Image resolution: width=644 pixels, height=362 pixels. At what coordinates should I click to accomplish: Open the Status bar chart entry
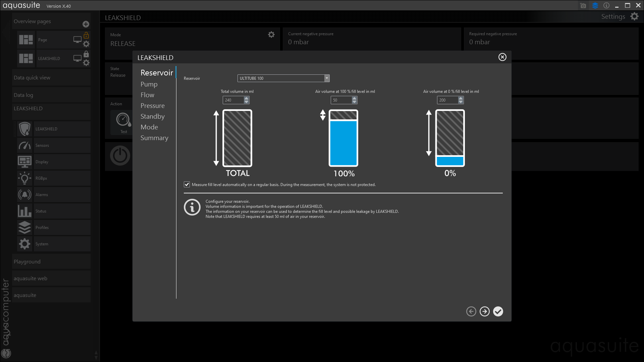coord(24,211)
